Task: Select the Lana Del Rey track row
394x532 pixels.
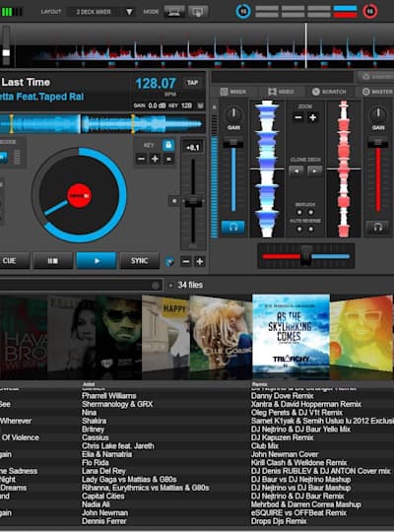Action: click(197, 471)
